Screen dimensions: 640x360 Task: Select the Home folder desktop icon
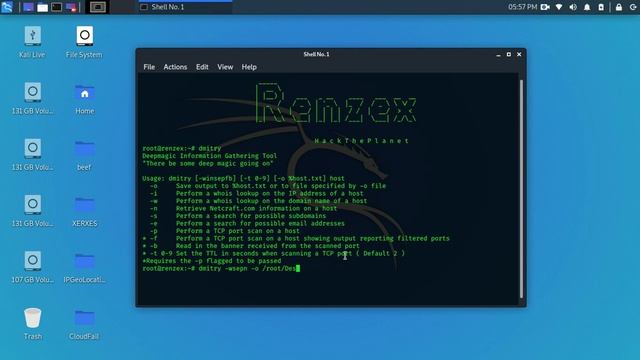(x=84, y=98)
